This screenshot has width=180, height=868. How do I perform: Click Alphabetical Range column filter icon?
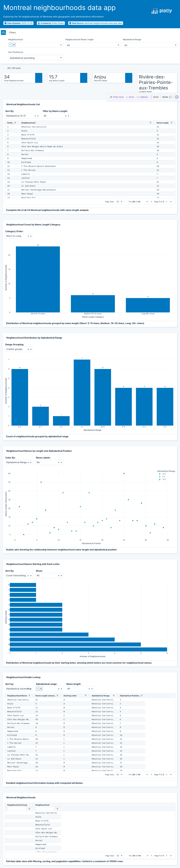click(114, 695)
